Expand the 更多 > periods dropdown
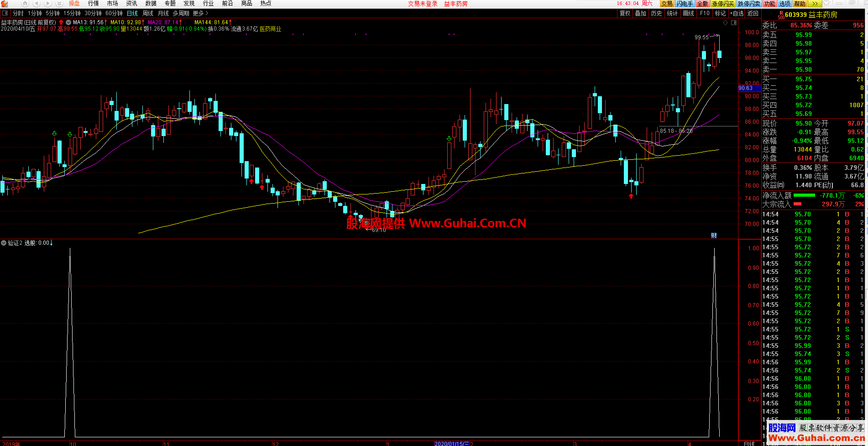 [200, 13]
